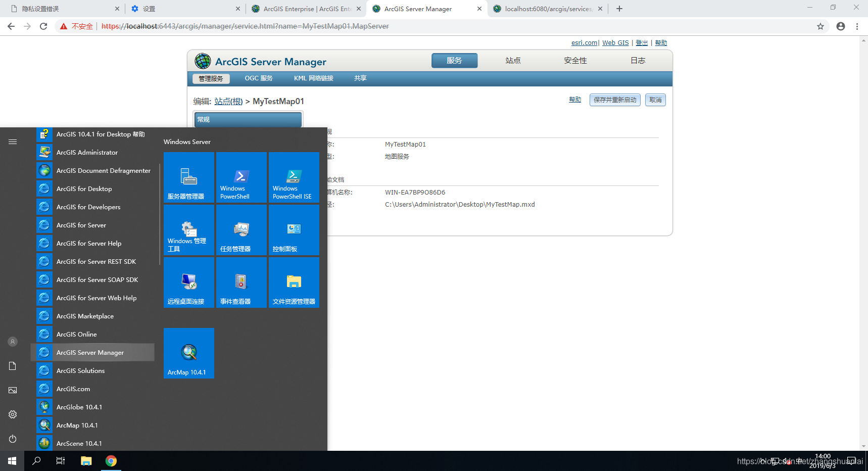
Task: Open the Windows PowerShell ISE tile
Action: (x=294, y=177)
